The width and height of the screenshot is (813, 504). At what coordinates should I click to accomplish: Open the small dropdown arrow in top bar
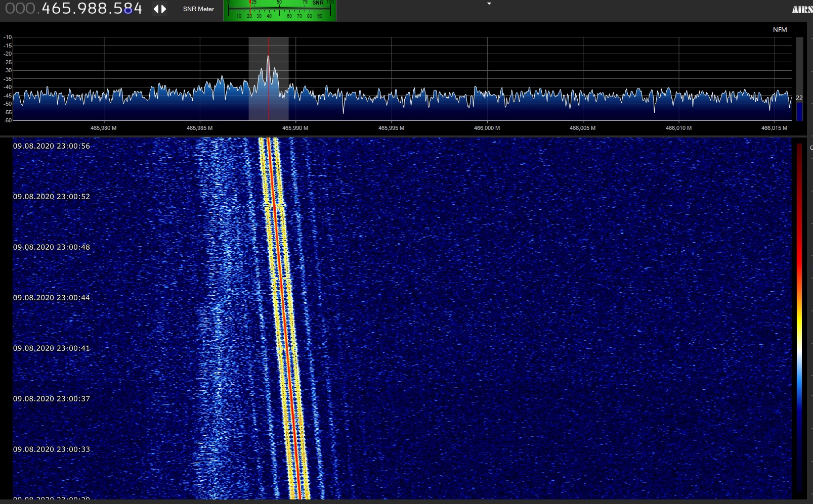tap(489, 4)
